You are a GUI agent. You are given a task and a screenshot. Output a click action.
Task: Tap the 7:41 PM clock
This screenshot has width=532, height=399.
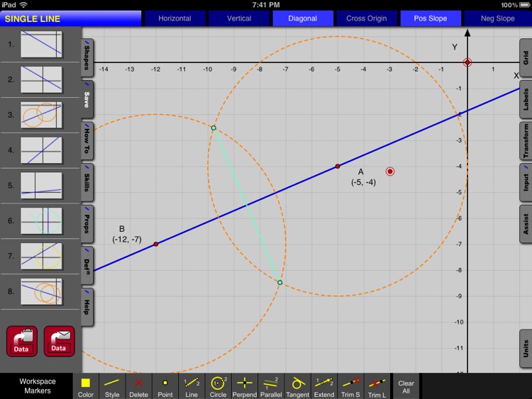point(266,5)
